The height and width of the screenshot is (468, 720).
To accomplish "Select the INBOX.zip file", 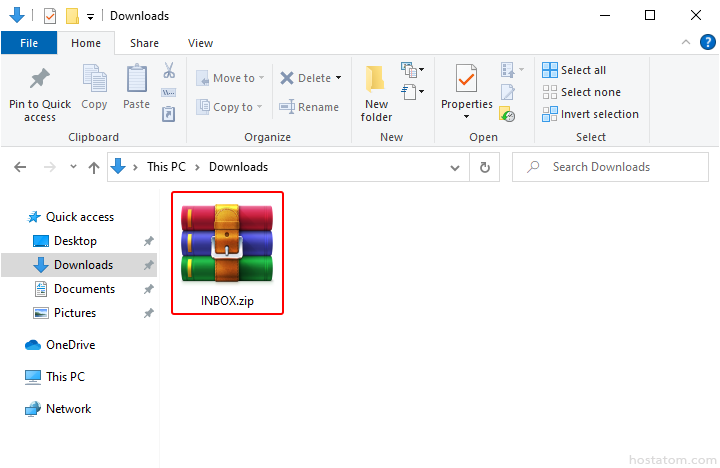I will click(227, 253).
